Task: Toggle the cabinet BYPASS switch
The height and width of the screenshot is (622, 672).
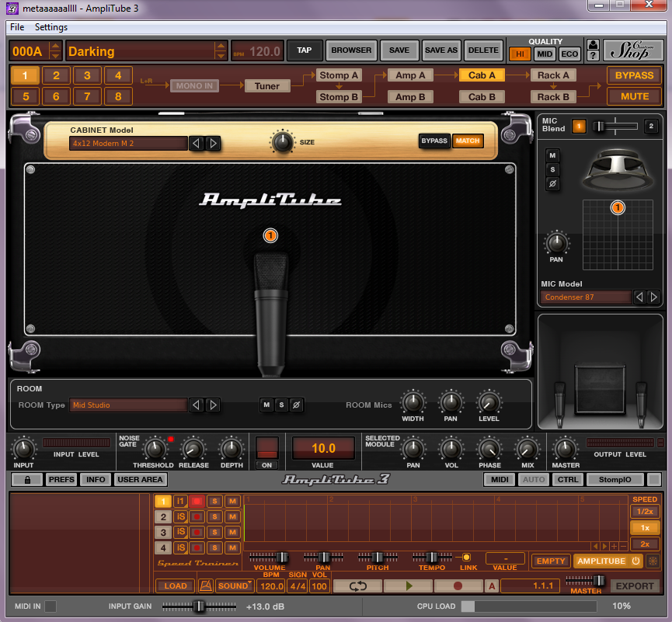Action: click(434, 141)
